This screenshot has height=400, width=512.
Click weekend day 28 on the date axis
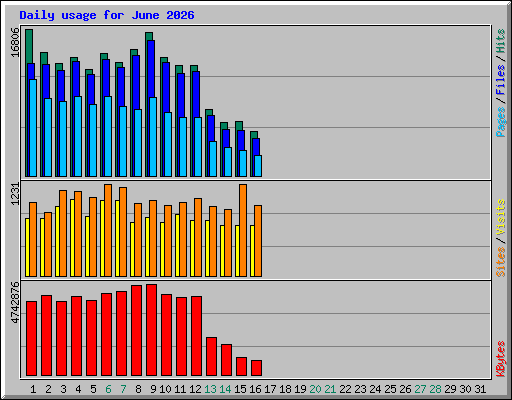435,389
